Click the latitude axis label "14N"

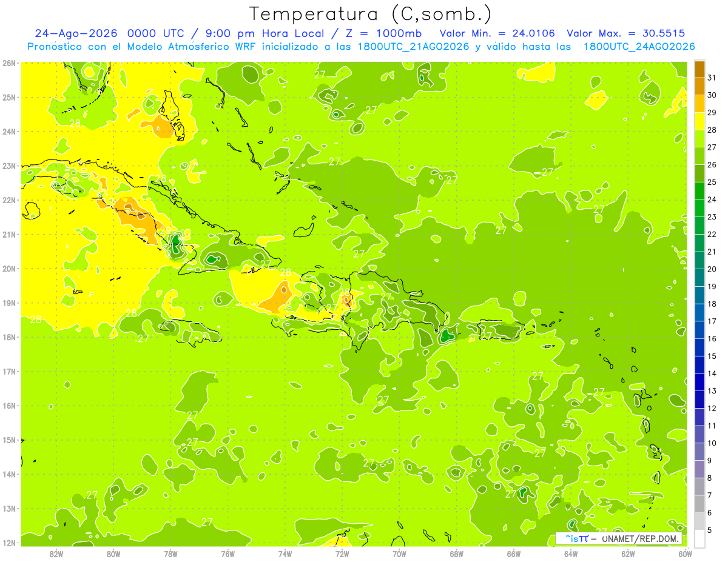(8, 474)
